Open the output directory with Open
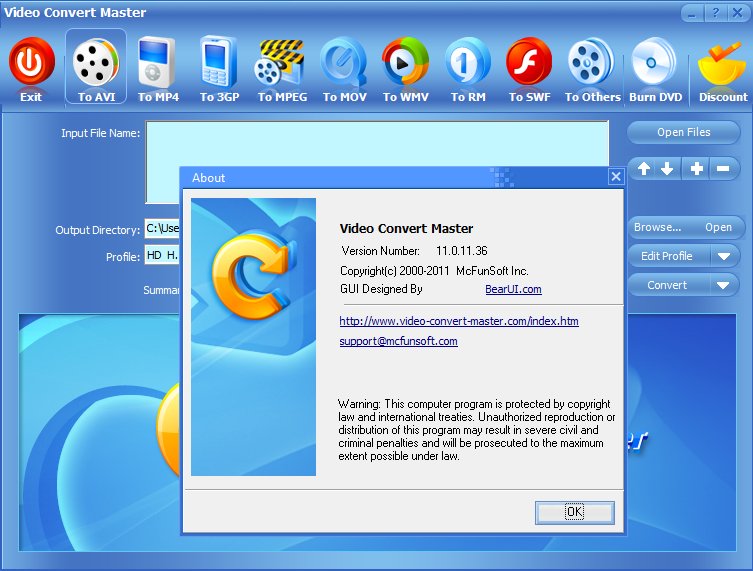The height and width of the screenshot is (571, 753). pos(718,227)
